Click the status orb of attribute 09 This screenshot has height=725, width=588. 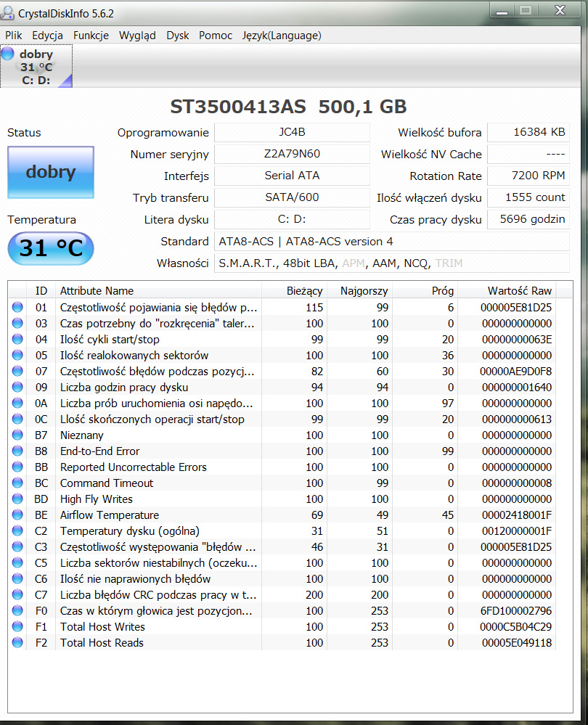tap(17, 387)
